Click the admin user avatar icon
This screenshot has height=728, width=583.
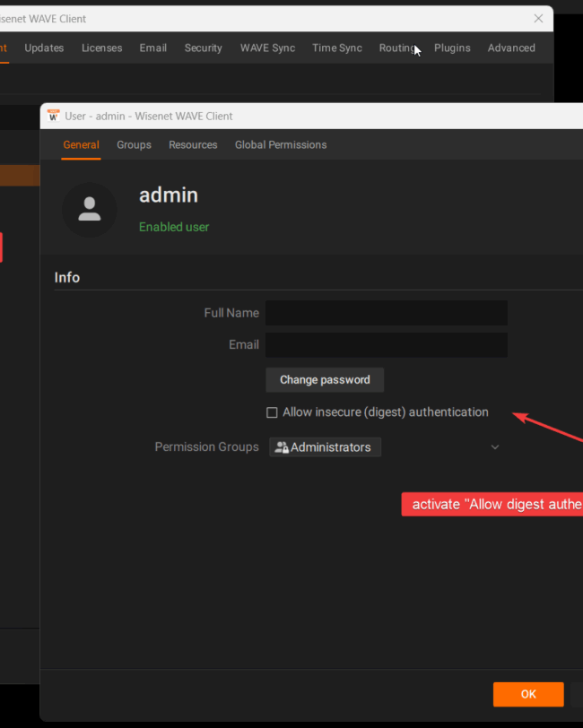tap(90, 210)
